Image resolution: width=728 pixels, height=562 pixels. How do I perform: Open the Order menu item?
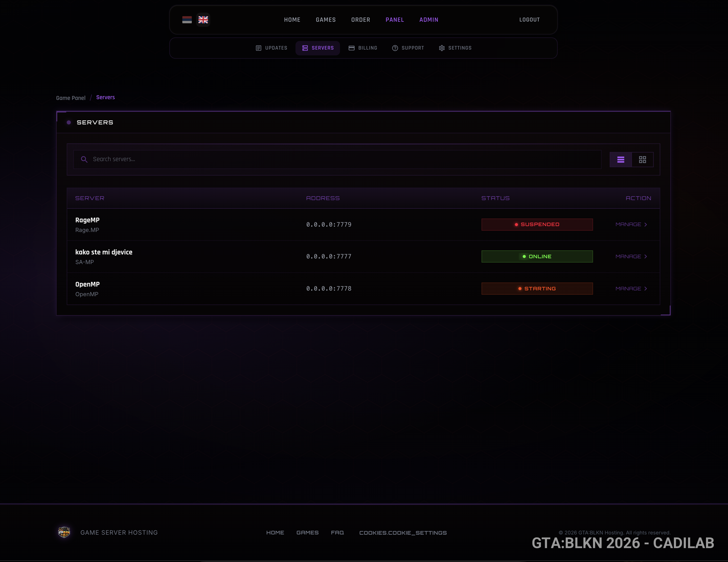point(361,20)
